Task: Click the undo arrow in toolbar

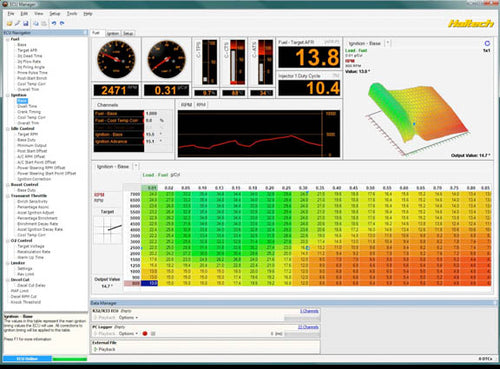Action: click(x=54, y=23)
